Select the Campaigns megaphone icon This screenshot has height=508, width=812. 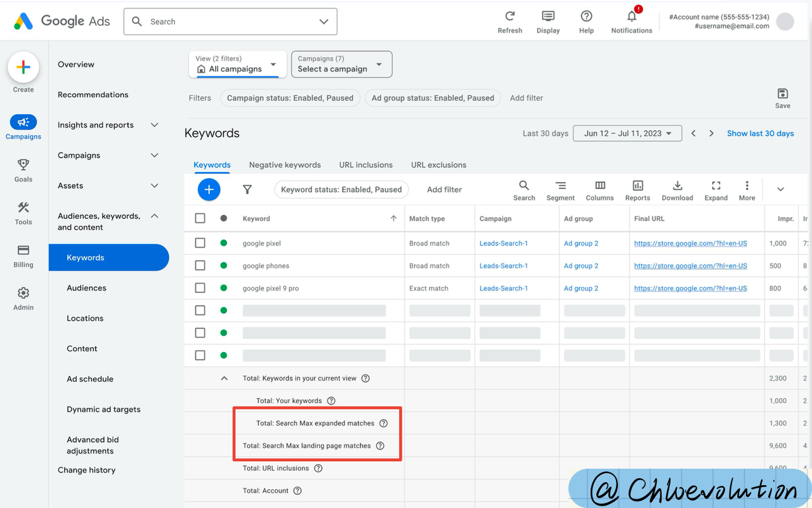point(23,122)
